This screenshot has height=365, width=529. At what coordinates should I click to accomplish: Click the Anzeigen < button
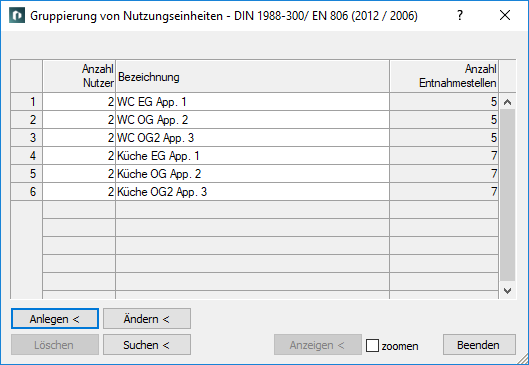[318, 345]
